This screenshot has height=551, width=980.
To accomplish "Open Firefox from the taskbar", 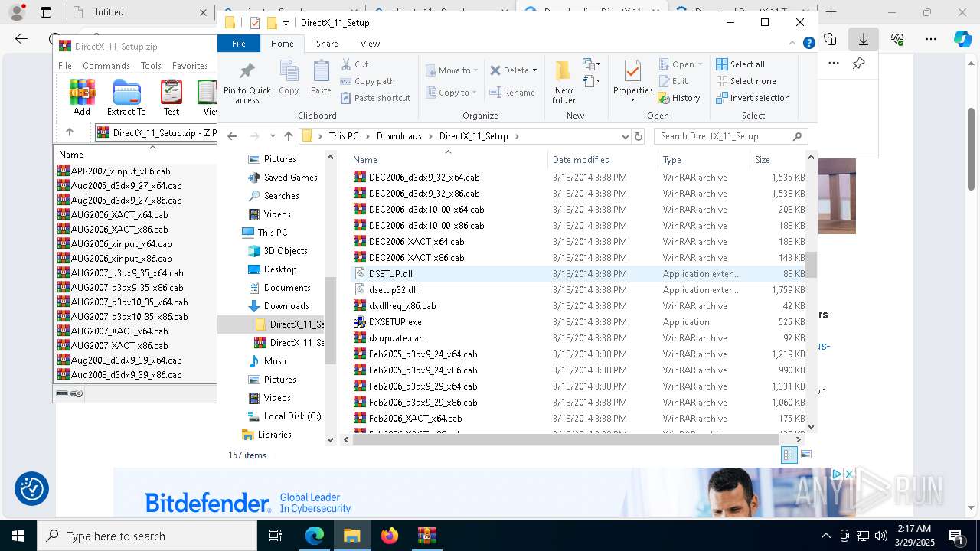I will 390,536.
